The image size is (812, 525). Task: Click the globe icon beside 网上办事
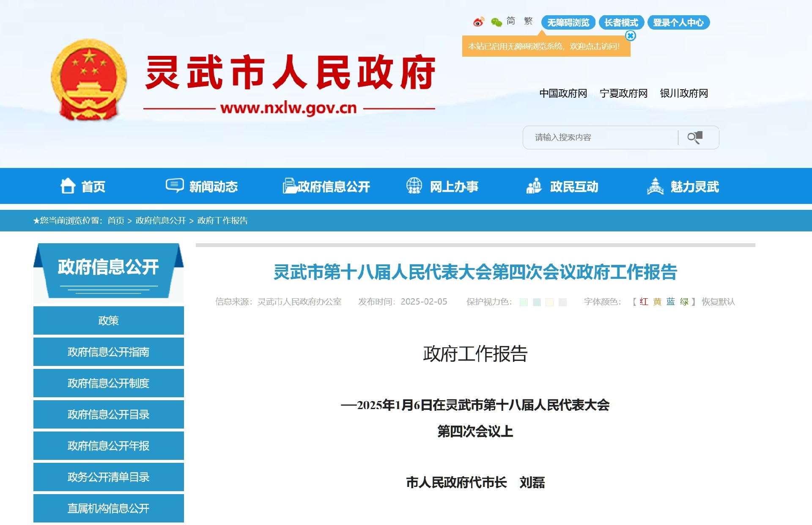pyautogui.click(x=414, y=186)
